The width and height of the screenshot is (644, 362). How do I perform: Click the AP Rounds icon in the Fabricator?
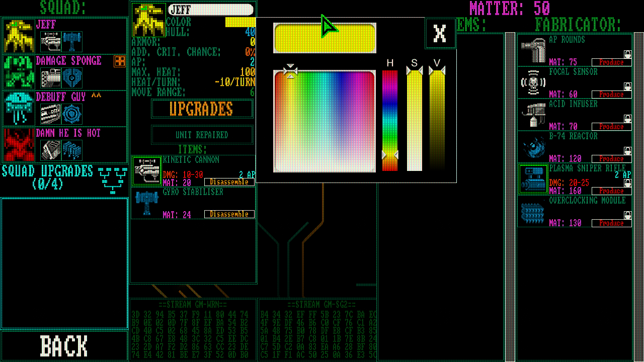(x=533, y=50)
